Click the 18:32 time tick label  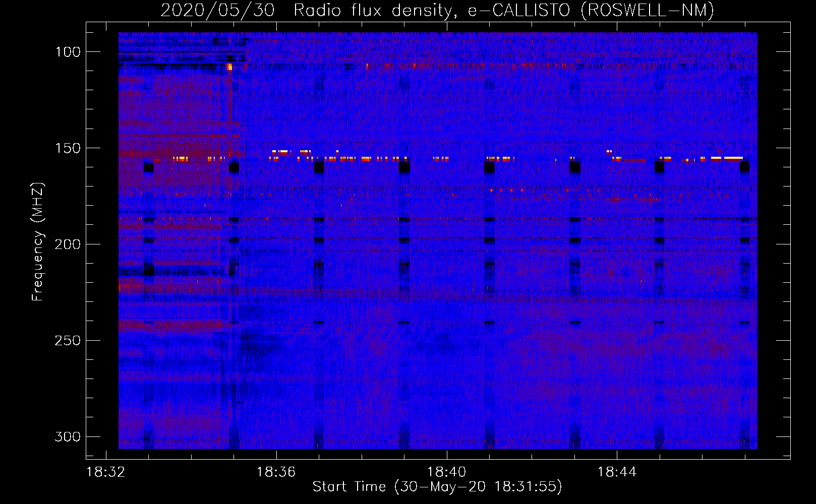click(105, 472)
